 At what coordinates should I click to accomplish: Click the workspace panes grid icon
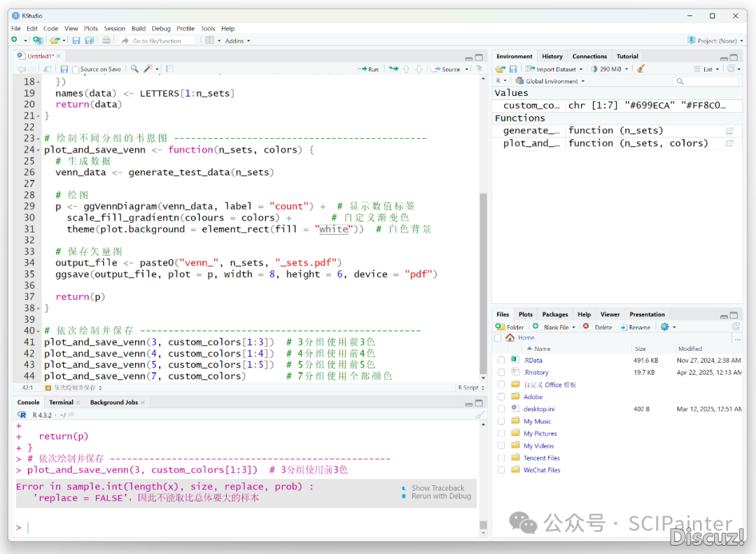click(210, 41)
